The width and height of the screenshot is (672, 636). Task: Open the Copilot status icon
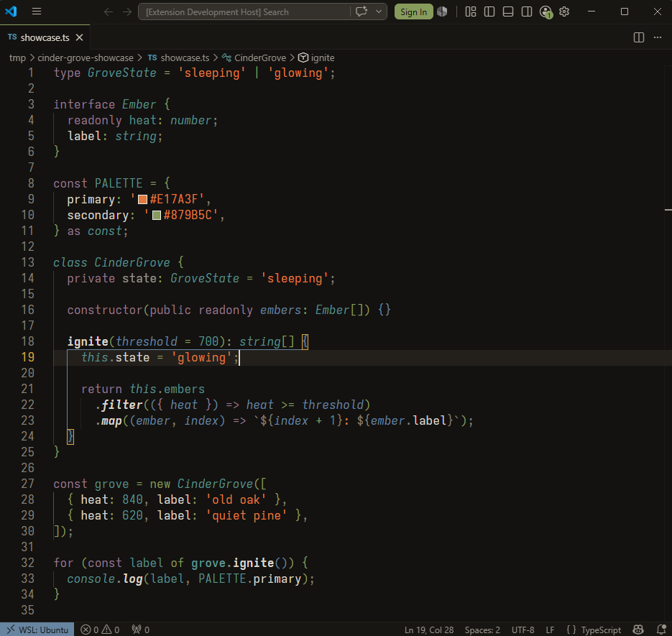click(638, 630)
